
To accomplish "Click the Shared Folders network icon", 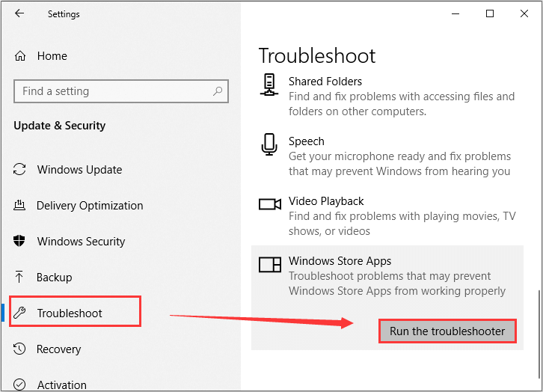I will coord(269,85).
